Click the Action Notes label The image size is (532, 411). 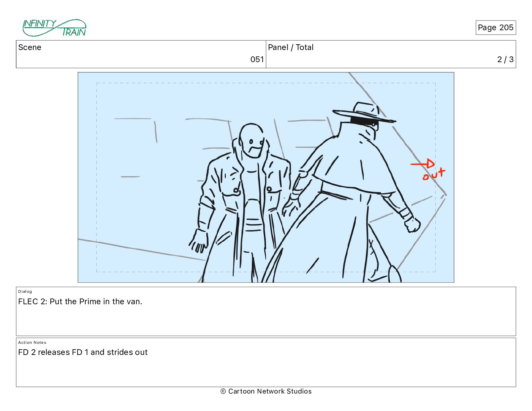(32, 342)
